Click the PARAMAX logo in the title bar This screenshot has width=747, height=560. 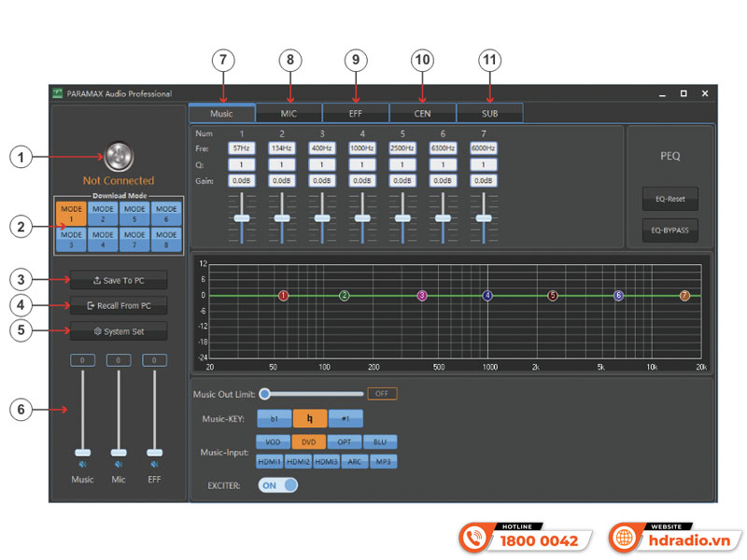[x=58, y=93]
